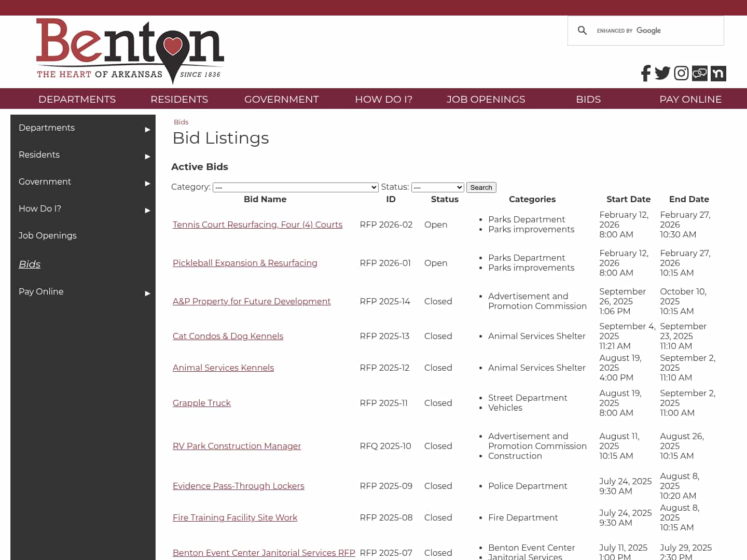
Task: Click the Benton heart logo
Action: coord(130,51)
